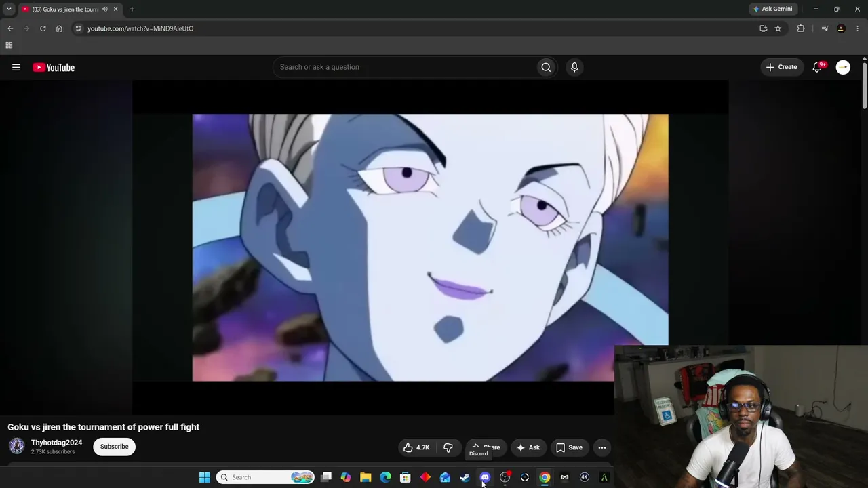This screenshot has width=868, height=488.
Task: Click the video title text
Action: coord(103,427)
